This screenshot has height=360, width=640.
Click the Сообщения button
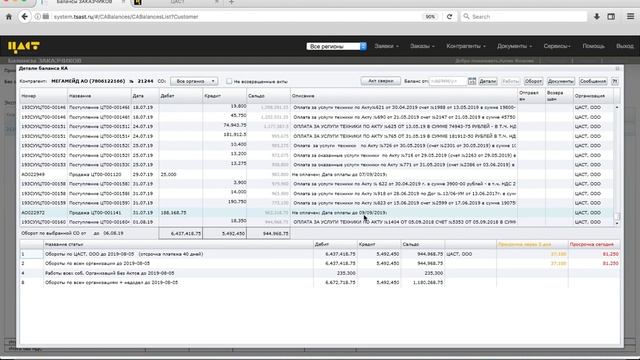(593, 81)
